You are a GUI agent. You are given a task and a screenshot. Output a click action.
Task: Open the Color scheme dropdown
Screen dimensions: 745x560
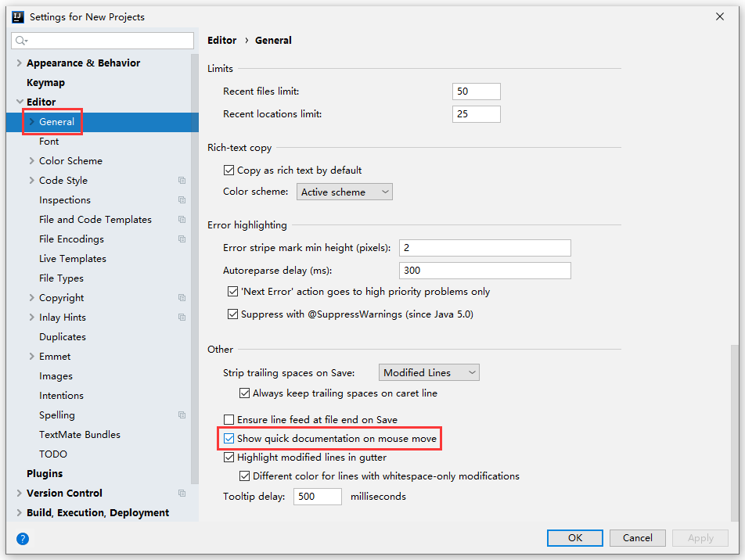344,192
